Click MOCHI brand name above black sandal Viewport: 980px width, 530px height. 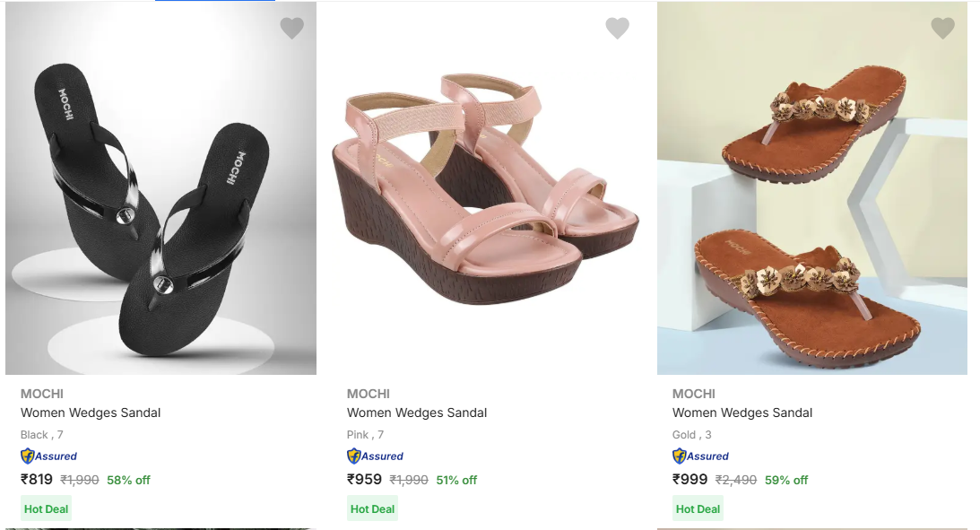click(42, 394)
